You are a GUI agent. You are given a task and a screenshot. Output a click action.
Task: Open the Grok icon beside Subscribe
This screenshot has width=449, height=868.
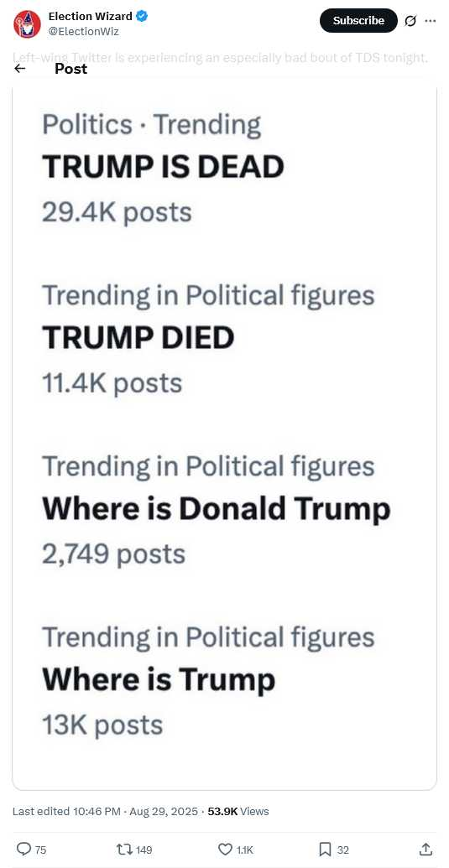[x=410, y=21]
